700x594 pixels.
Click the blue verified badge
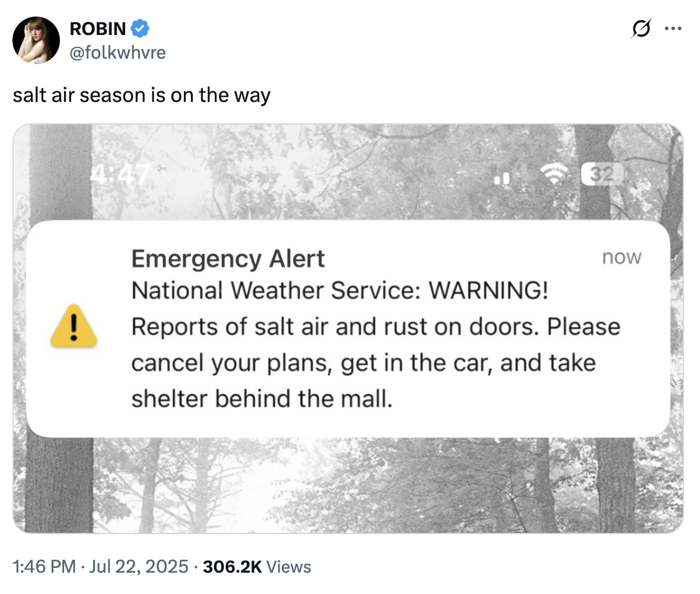point(141,28)
